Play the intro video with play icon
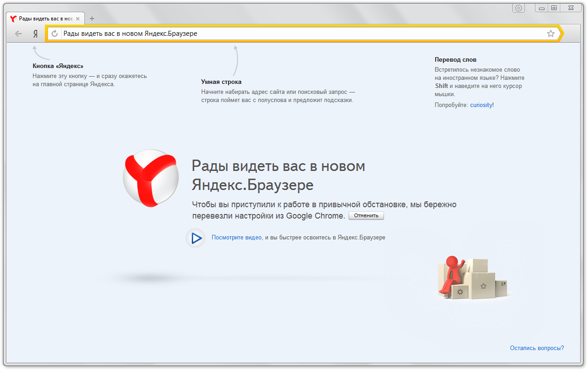 (196, 238)
